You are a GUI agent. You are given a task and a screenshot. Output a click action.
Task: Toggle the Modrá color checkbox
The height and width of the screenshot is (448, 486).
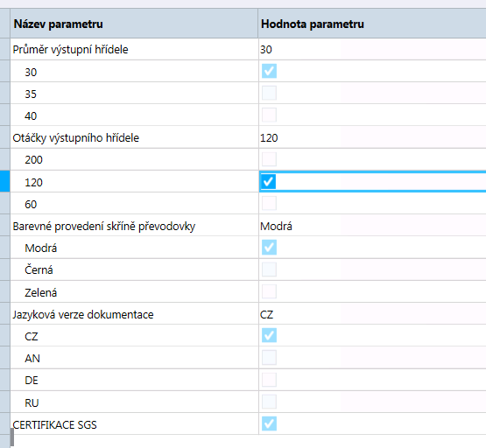(x=269, y=248)
